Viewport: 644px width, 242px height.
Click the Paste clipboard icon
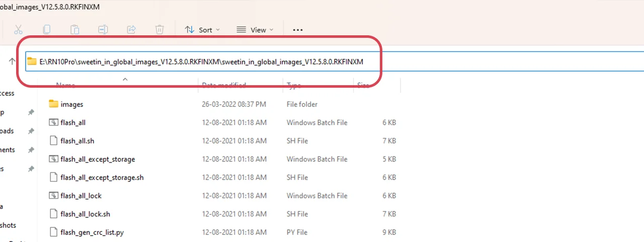[75, 30]
